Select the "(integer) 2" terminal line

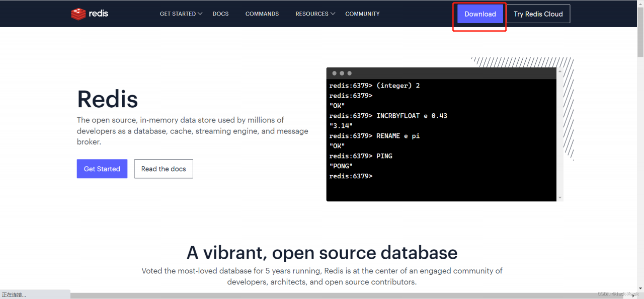(374, 86)
